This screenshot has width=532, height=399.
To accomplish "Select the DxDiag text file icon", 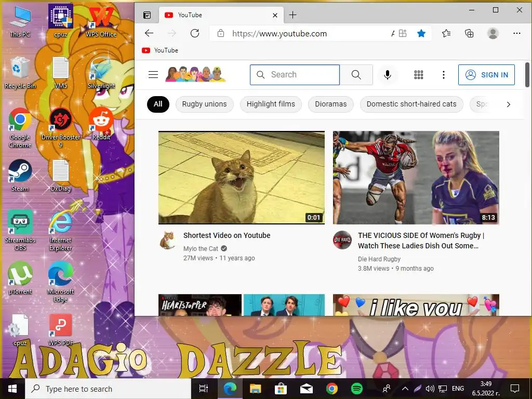I will tap(61, 176).
